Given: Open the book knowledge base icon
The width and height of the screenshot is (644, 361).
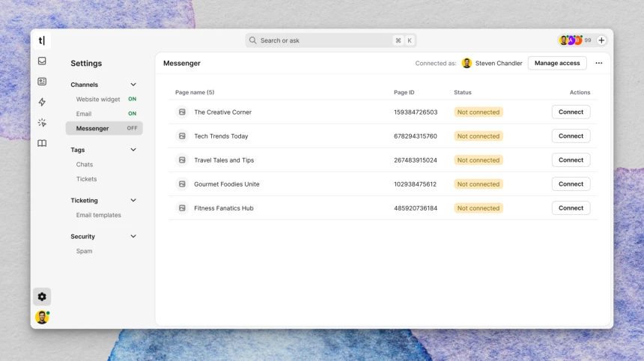Looking at the screenshot, I should click(x=42, y=143).
